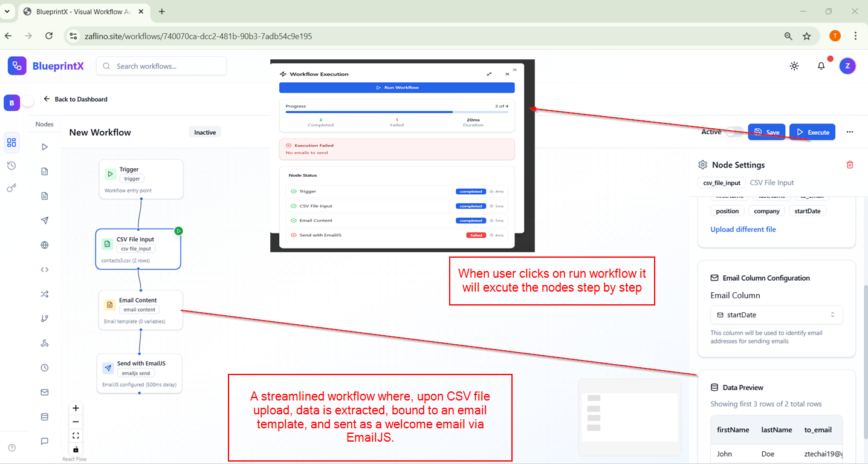Click the 'position' column tag
868x464 pixels.
(727, 211)
